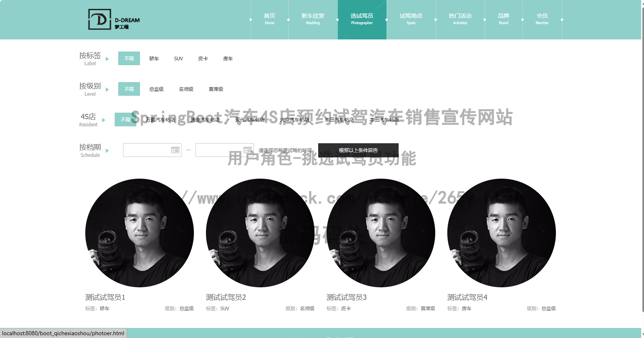Filter by 房车 label

point(228,59)
